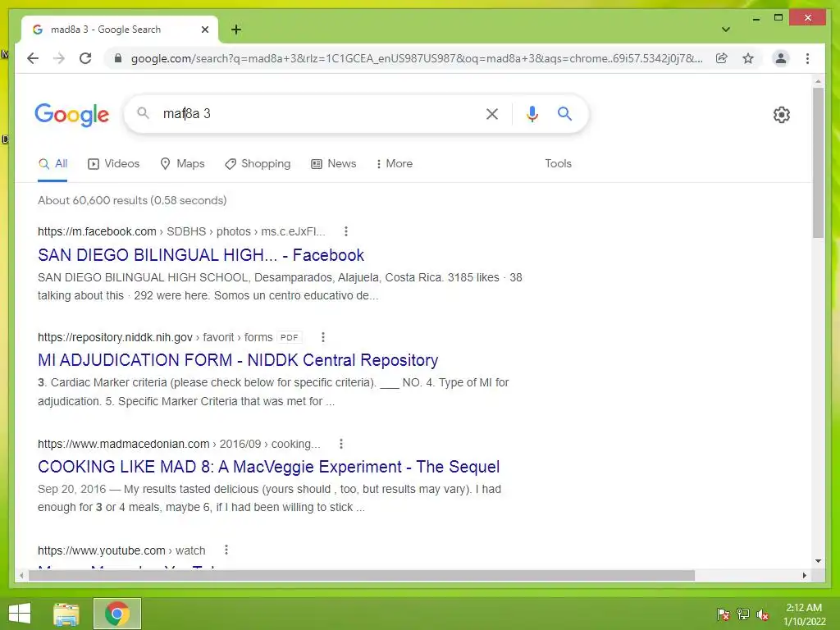The image size is (840, 630).
Task: Click the scroll down arrow
Action: [x=818, y=561]
